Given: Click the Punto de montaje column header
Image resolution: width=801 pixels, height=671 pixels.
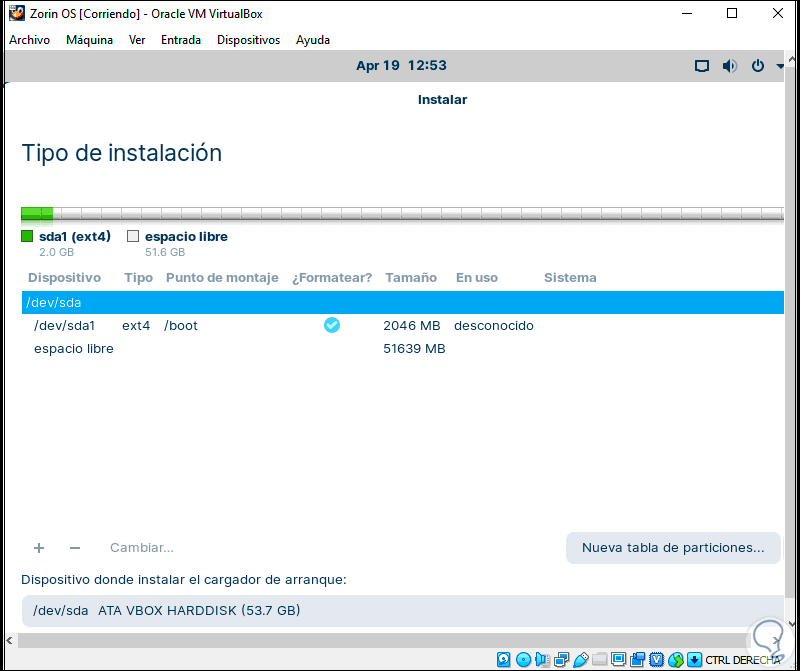Looking at the screenshot, I should 222,277.
